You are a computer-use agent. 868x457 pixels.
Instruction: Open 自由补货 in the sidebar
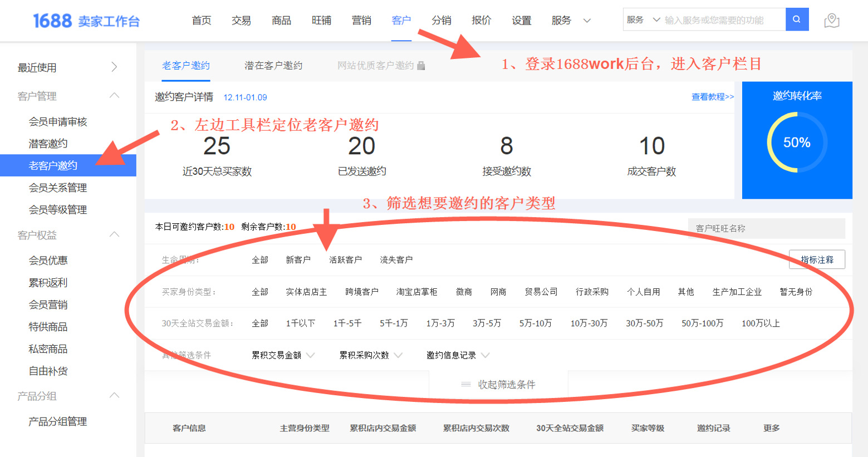coord(48,371)
